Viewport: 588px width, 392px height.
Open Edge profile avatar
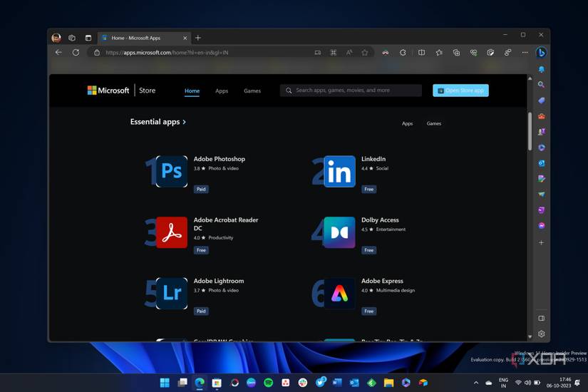(x=56, y=38)
